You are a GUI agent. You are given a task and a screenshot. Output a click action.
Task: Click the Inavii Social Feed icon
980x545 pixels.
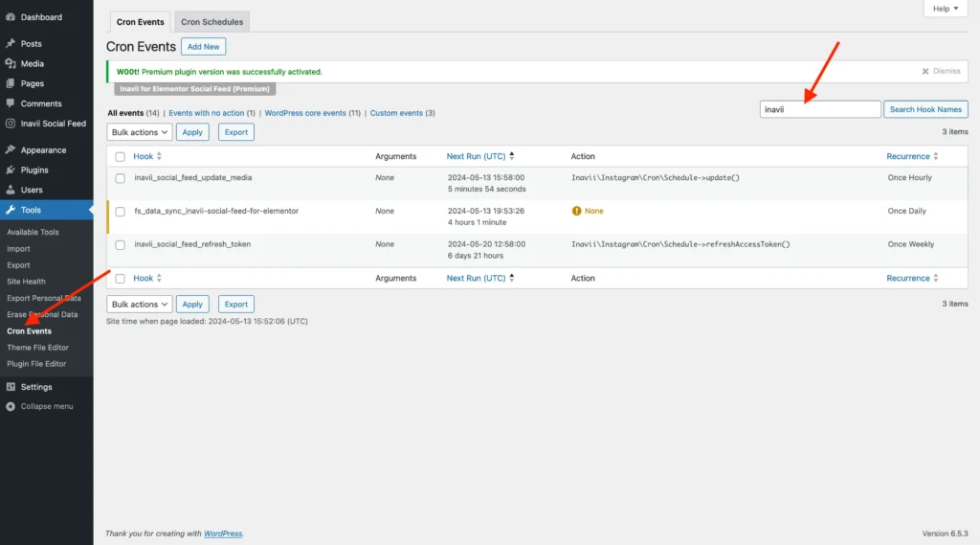[10, 124]
